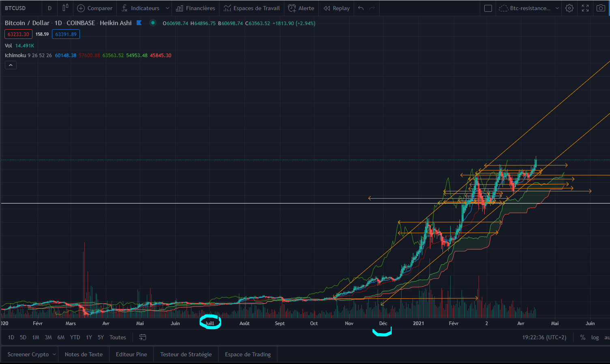
Task: Set range to YTD
Action: [x=75, y=337]
